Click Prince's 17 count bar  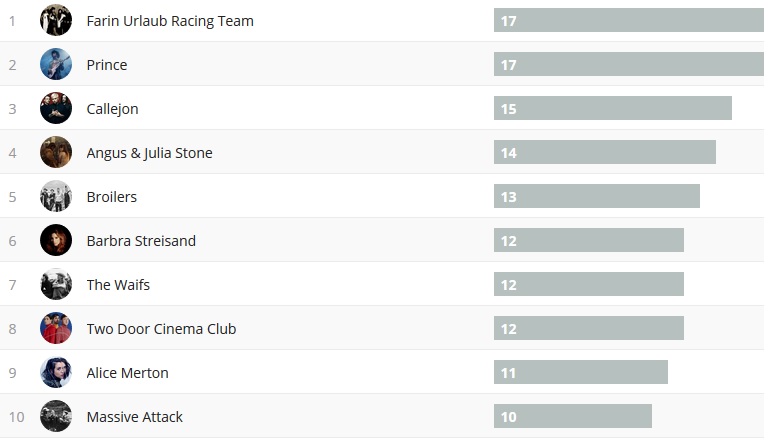628,64
